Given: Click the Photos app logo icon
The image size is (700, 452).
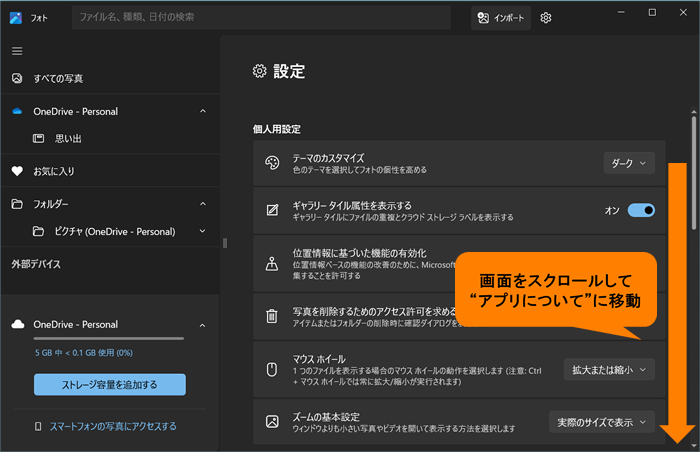Looking at the screenshot, I should (16, 18).
